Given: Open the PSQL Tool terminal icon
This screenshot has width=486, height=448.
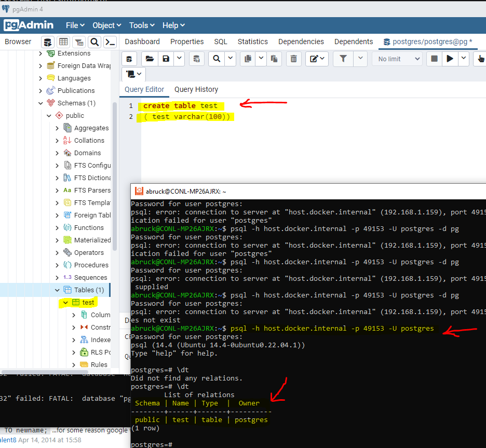Looking at the screenshot, I should (111, 42).
